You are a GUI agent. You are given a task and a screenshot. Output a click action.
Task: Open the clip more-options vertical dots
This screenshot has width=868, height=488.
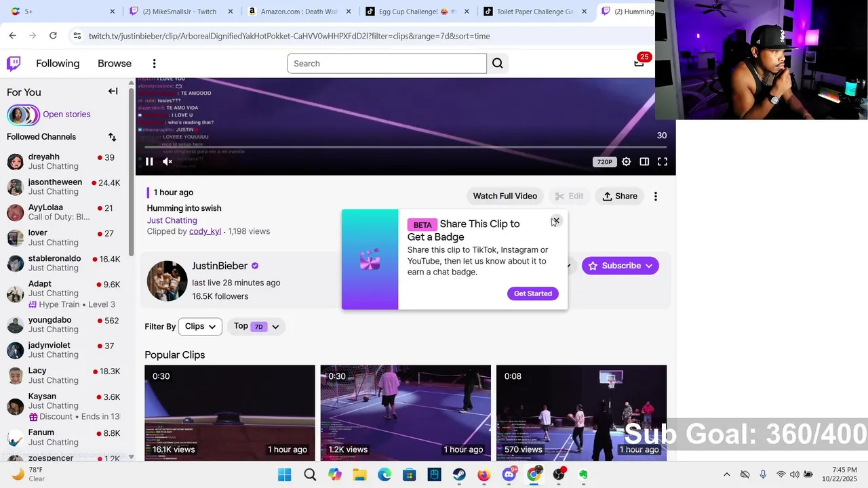656,197
